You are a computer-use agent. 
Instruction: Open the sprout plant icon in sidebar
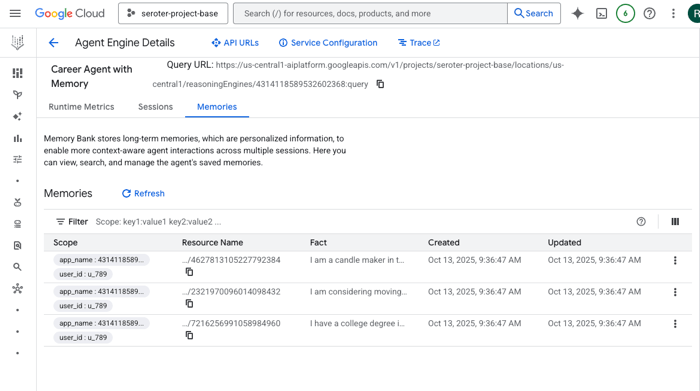(x=17, y=95)
